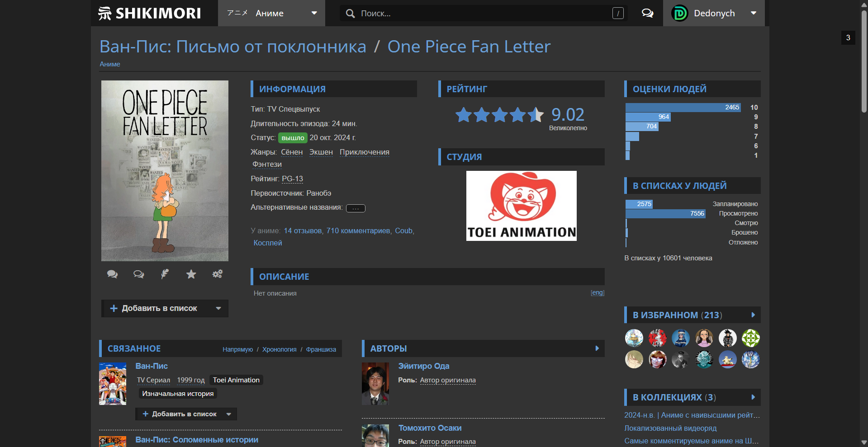Expand the Dedonych user menu arrow
Screen dimensions: 868x447
click(754, 13)
